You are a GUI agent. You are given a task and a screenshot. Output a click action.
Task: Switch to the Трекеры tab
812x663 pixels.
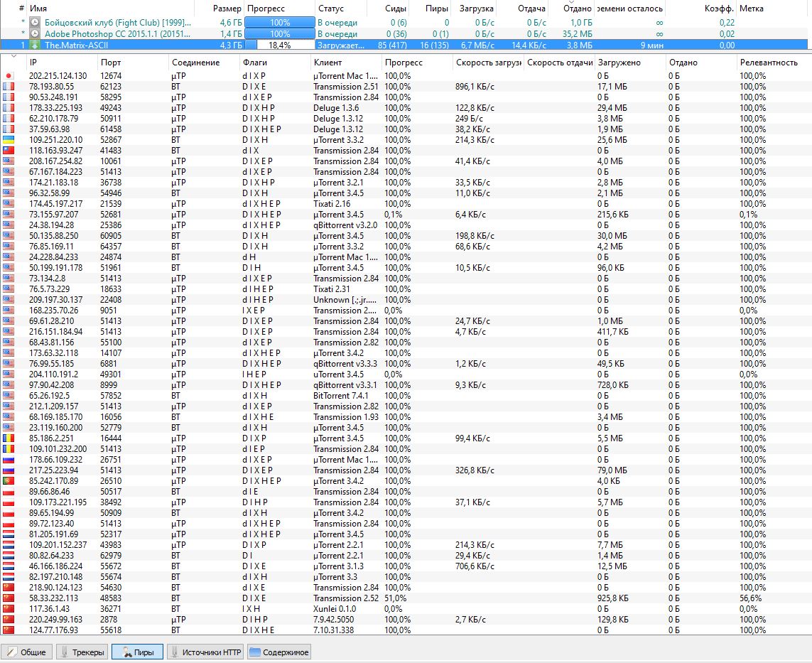[82, 652]
